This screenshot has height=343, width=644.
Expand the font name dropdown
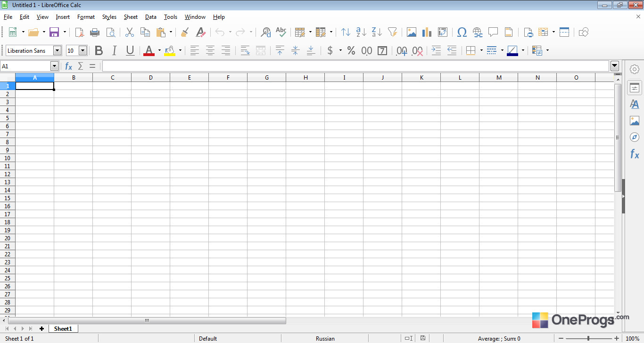[x=58, y=50]
